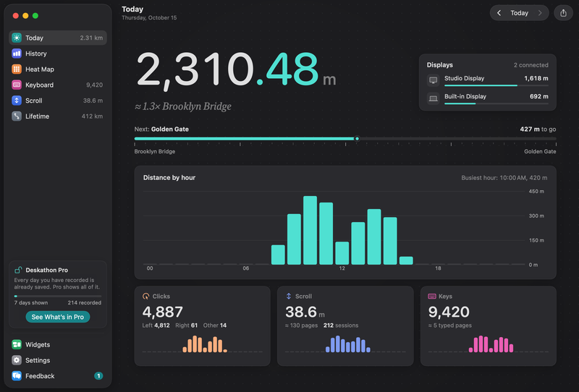Click the "427 m to go" text
579x392 pixels.
(x=538, y=129)
